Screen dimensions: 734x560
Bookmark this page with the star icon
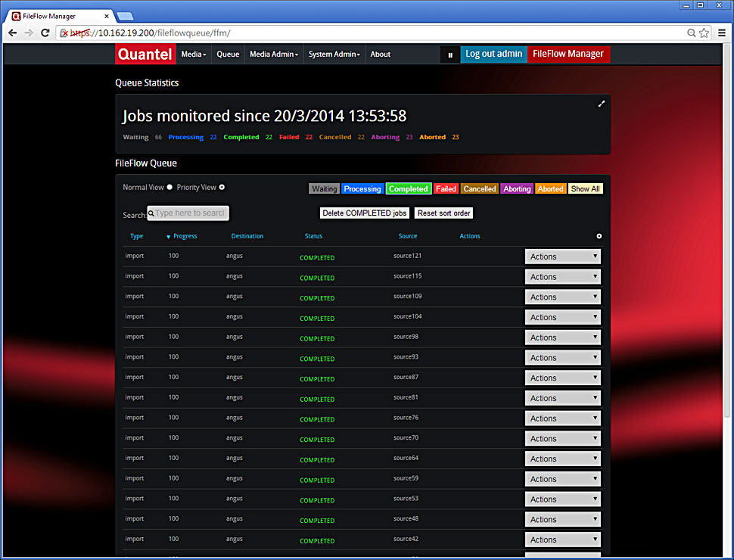(704, 33)
